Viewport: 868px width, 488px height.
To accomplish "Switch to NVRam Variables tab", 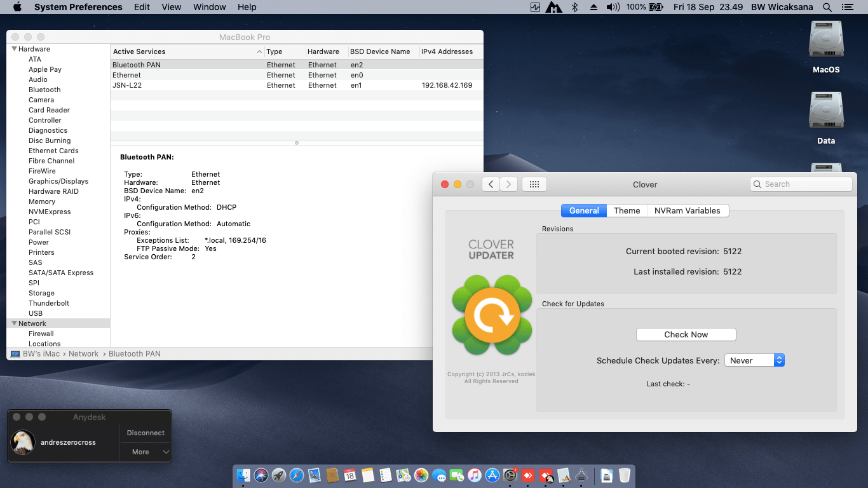I will click(688, 210).
